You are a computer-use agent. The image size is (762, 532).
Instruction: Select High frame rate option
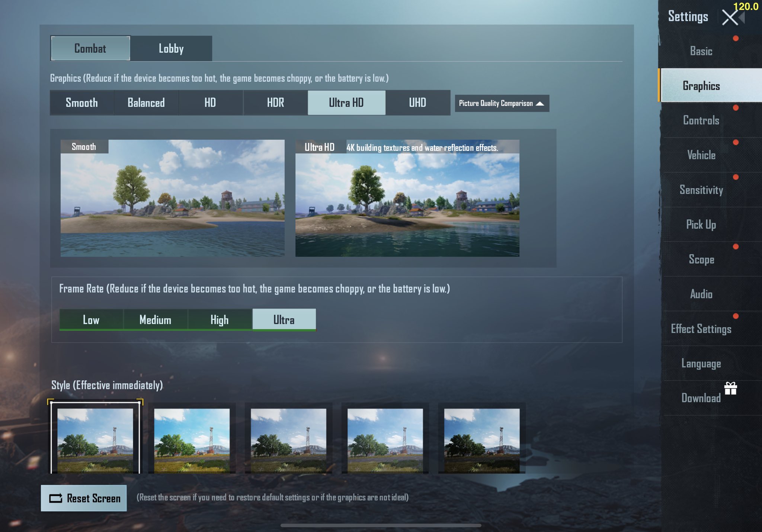coord(220,320)
